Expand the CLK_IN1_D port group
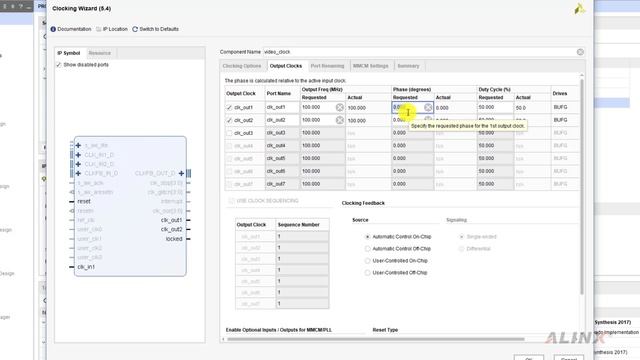Image resolution: width=640 pixels, height=360 pixels. pos(78,155)
